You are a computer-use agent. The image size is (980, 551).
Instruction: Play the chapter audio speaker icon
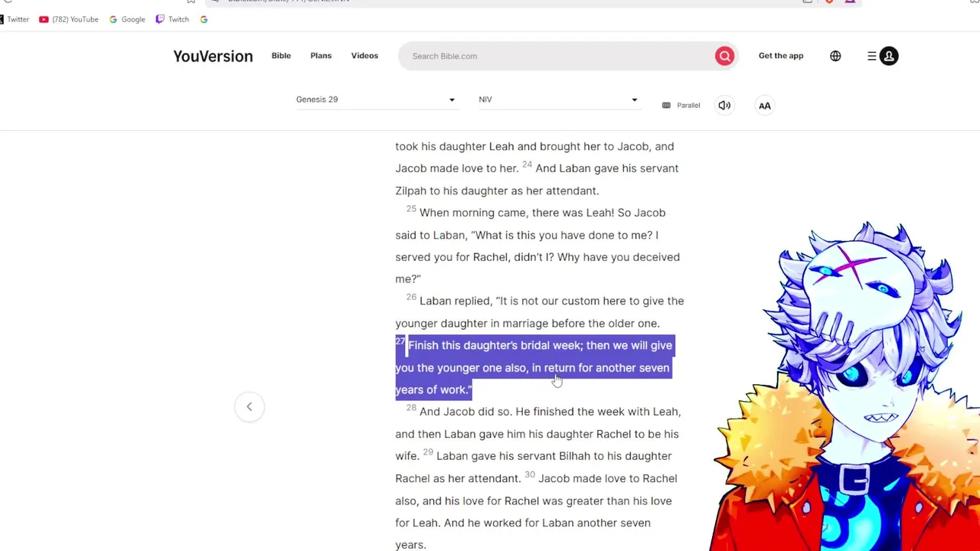click(724, 106)
